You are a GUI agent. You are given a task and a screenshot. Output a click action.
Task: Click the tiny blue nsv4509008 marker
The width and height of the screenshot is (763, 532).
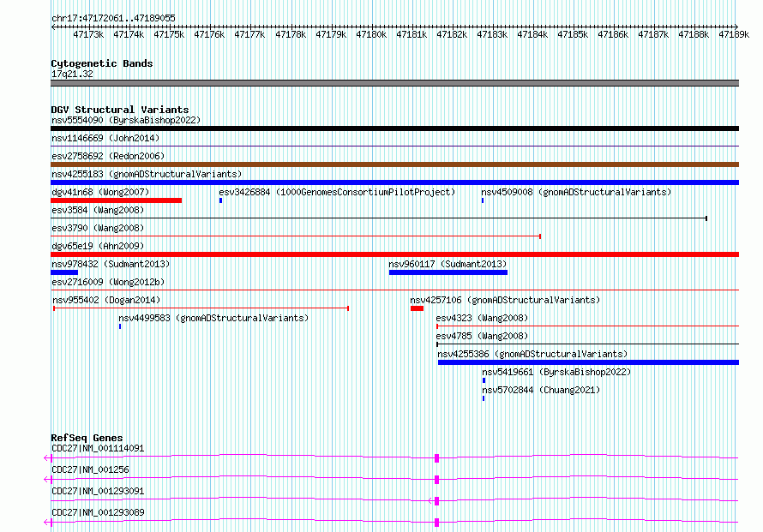(x=483, y=200)
